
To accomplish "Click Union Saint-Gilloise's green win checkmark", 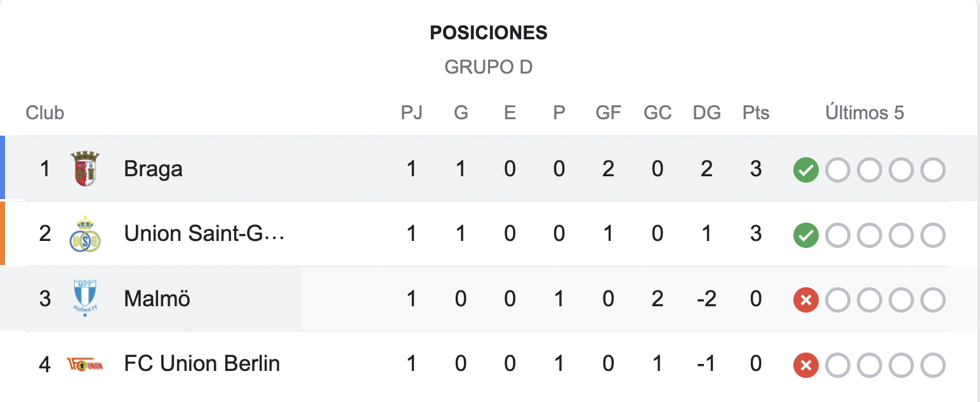I will coord(806,235).
